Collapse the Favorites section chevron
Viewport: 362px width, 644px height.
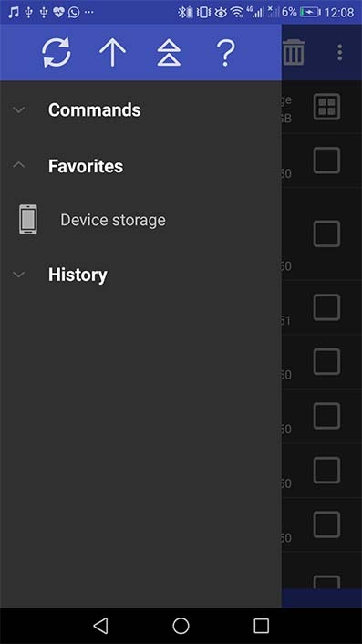(19, 165)
